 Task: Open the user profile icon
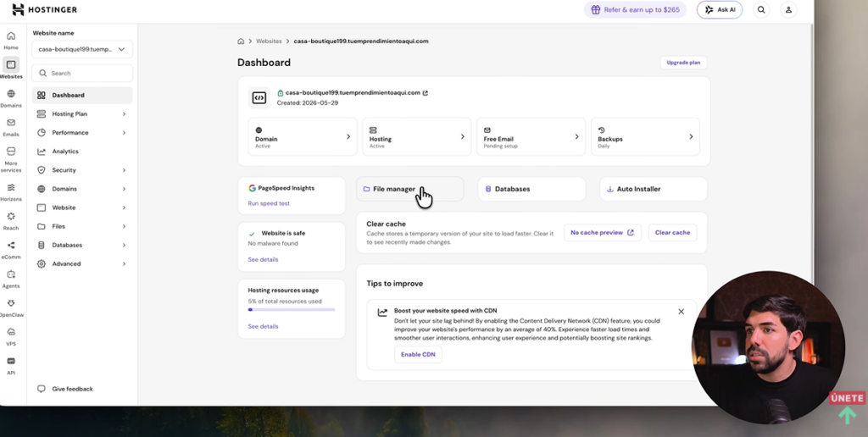point(788,10)
